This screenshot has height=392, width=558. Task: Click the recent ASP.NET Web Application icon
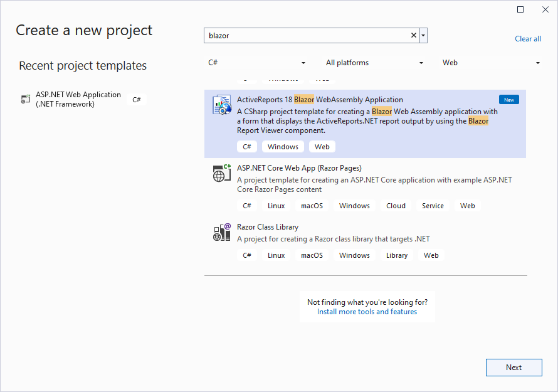click(x=25, y=99)
